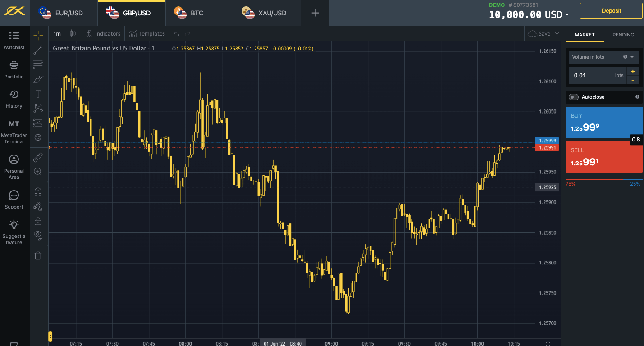Open the emoji icons tool
644x346 pixels.
point(38,137)
